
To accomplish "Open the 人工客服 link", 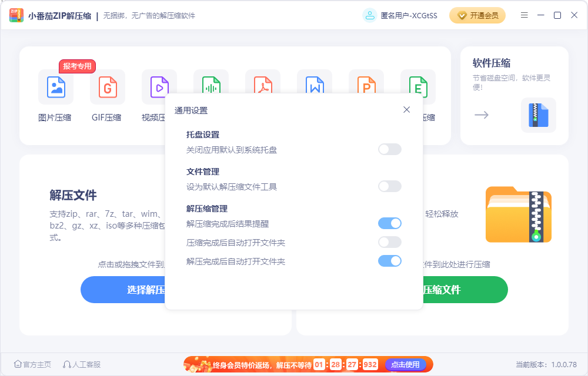I will [82, 364].
